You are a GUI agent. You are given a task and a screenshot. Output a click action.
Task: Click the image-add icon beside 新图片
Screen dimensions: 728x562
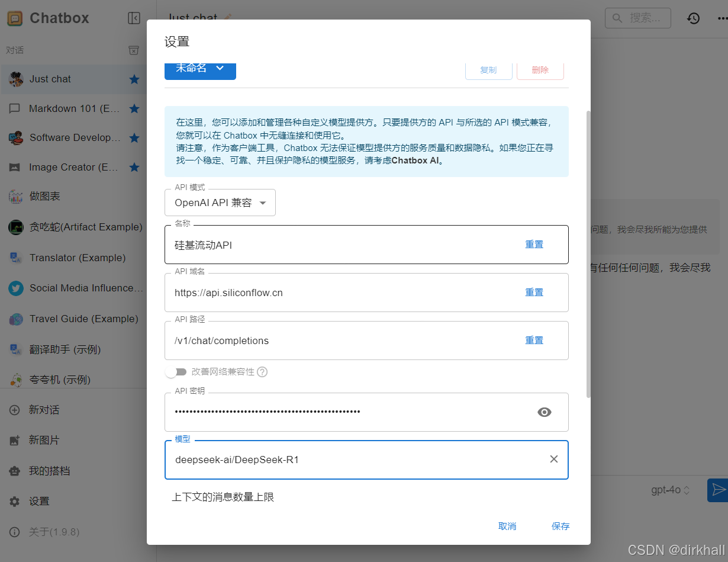click(15, 441)
